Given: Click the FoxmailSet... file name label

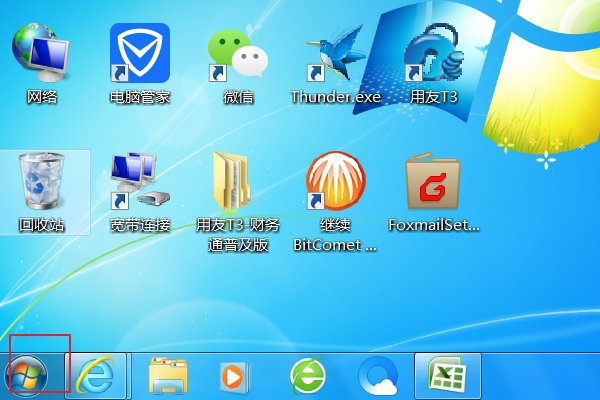Looking at the screenshot, I should [x=433, y=225].
